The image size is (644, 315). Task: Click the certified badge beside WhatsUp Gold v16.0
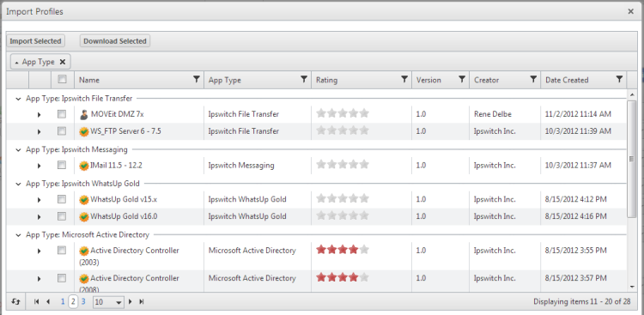84,216
